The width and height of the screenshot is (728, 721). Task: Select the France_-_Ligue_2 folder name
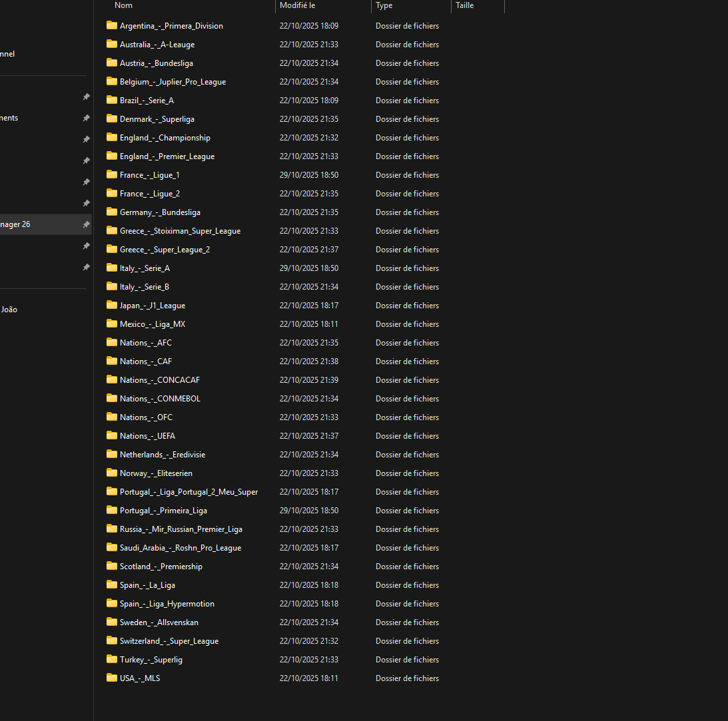coord(149,194)
